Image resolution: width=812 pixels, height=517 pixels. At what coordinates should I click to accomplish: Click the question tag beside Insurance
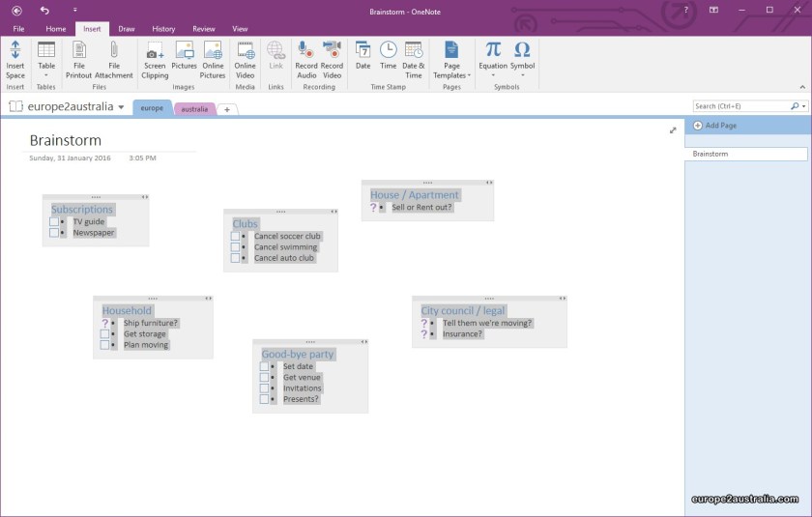coord(423,334)
